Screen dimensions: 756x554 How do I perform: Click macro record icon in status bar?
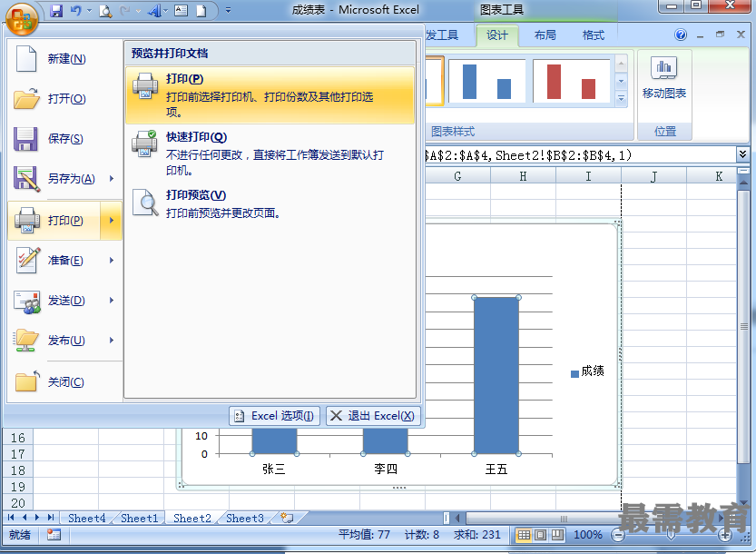[x=54, y=535]
